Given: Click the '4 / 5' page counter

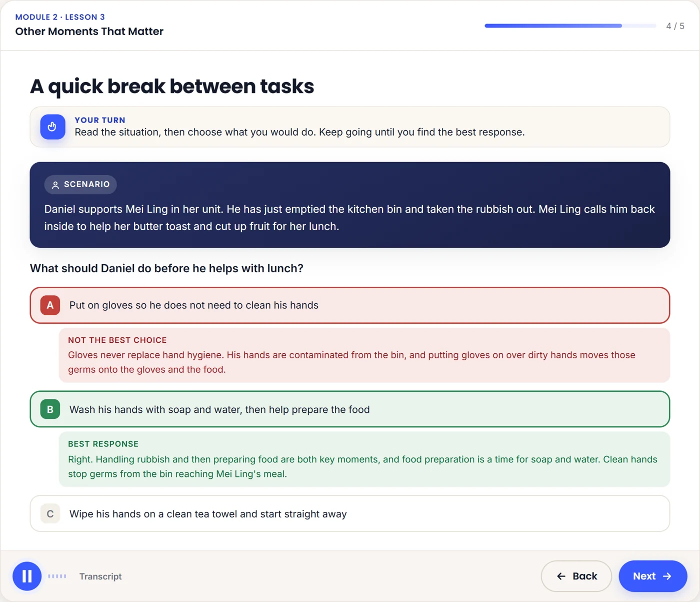Looking at the screenshot, I should pyautogui.click(x=675, y=26).
